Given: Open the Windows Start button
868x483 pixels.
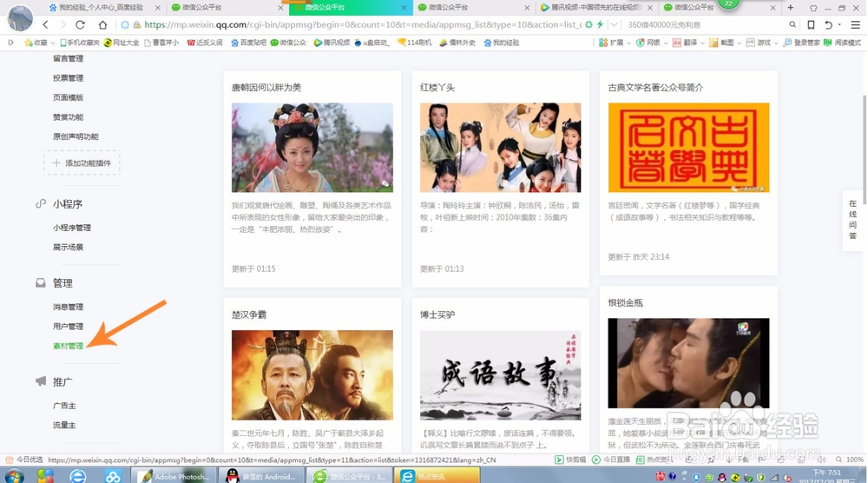Looking at the screenshot, I should (x=13, y=476).
